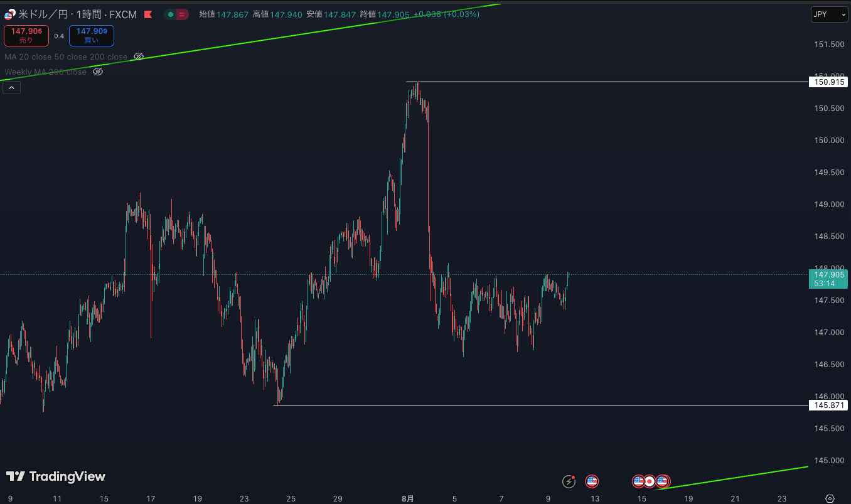The image size is (851, 504).
Task: Open chart settings hexagon gear icon
Action: 830,498
